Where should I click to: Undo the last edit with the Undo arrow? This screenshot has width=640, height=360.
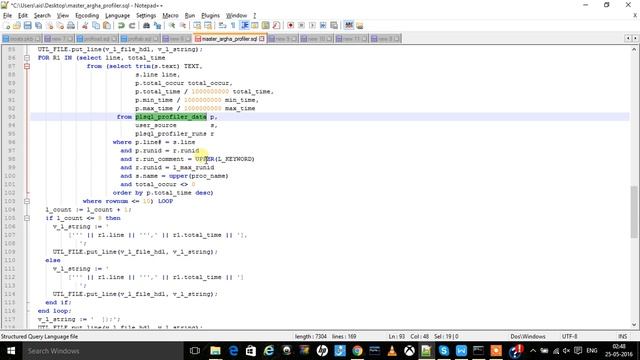coord(121,25)
